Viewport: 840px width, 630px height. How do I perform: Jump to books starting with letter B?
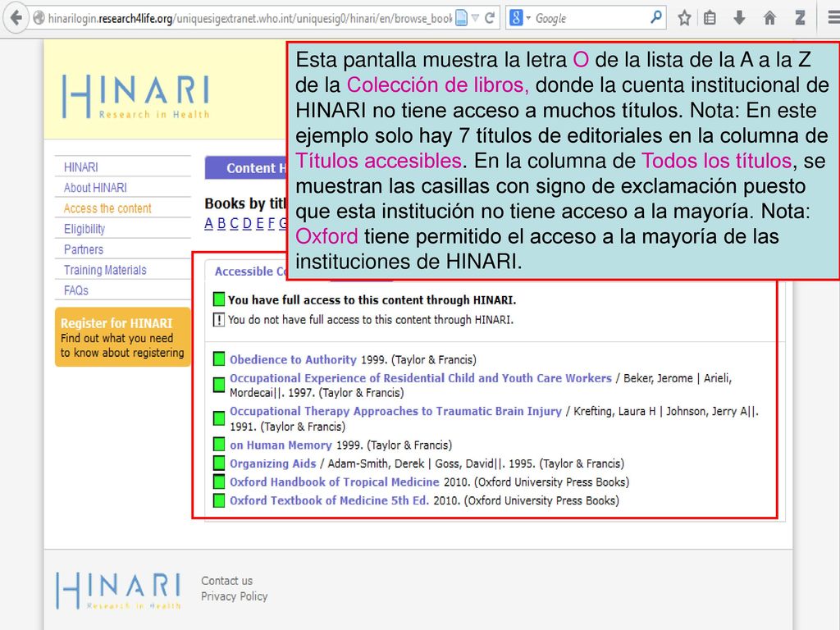pyautogui.click(x=221, y=223)
